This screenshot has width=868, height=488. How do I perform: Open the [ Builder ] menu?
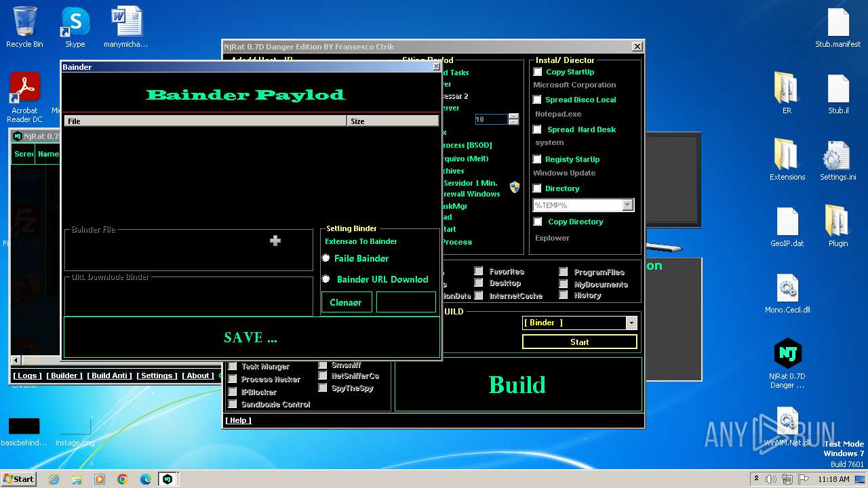click(x=64, y=375)
